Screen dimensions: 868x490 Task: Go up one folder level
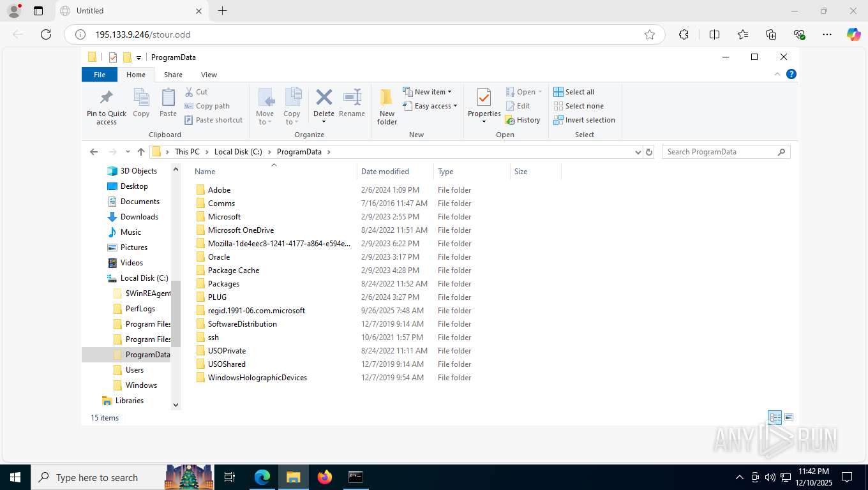coord(141,152)
